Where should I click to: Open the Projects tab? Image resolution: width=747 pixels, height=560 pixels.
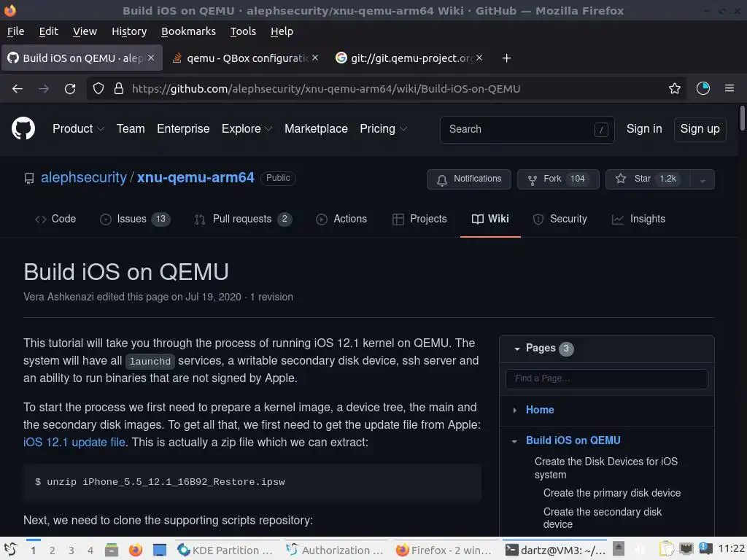419,219
